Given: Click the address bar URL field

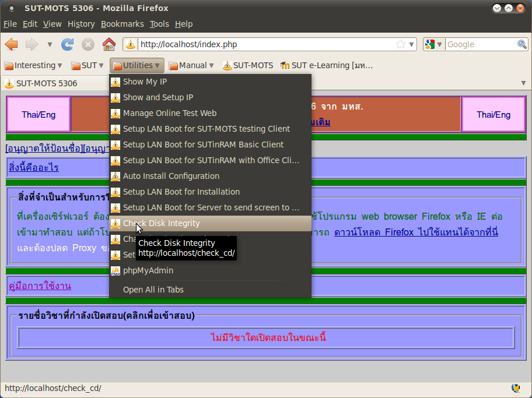Looking at the screenshot, I should tap(267, 44).
